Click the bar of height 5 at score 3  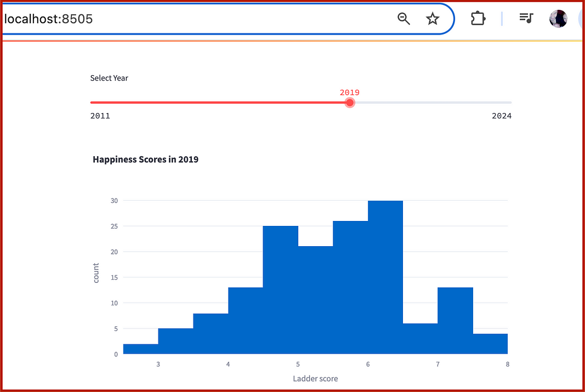[176, 341]
